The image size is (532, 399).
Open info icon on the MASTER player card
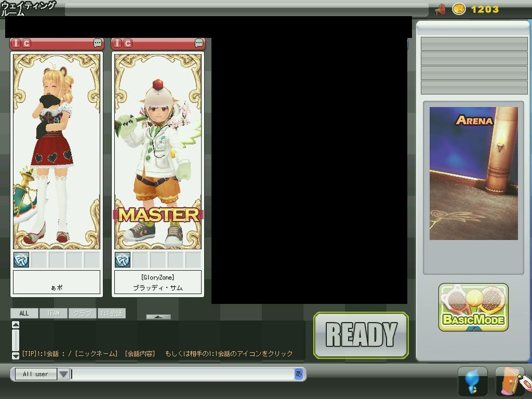(117, 43)
